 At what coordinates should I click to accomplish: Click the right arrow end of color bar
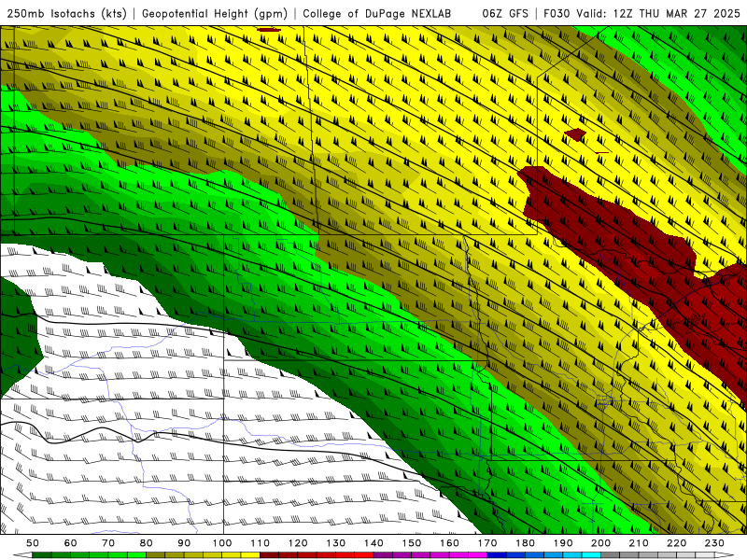pyautogui.click(x=725, y=555)
